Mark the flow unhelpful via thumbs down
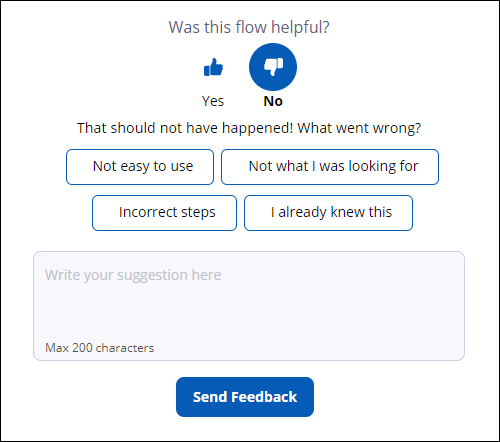The height and width of the screenshot is (442, 500). 273,67
